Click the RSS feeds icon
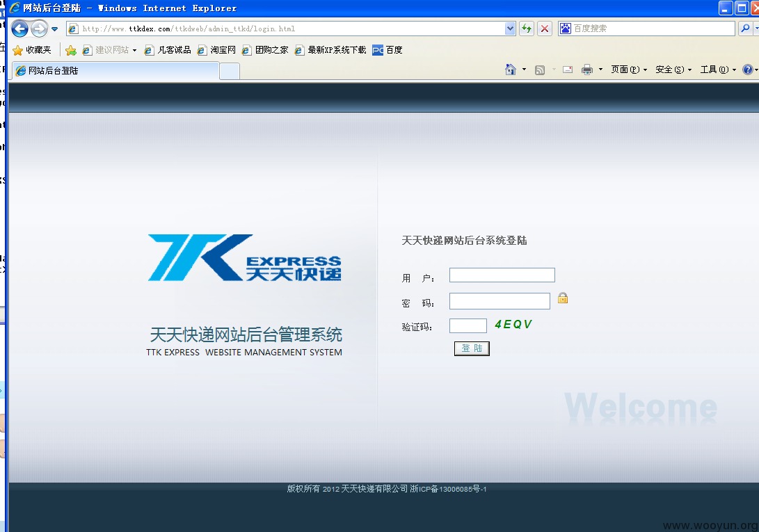The image size is (759, 532). [540, 70]
